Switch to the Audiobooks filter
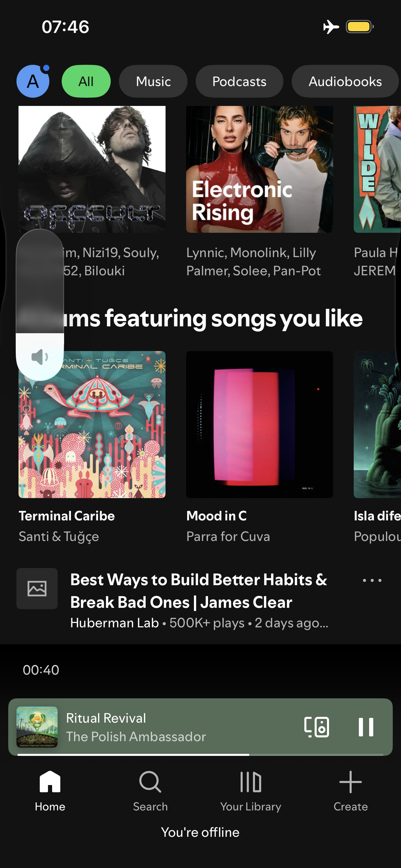 pyautogui.click(x=345, y=81)
